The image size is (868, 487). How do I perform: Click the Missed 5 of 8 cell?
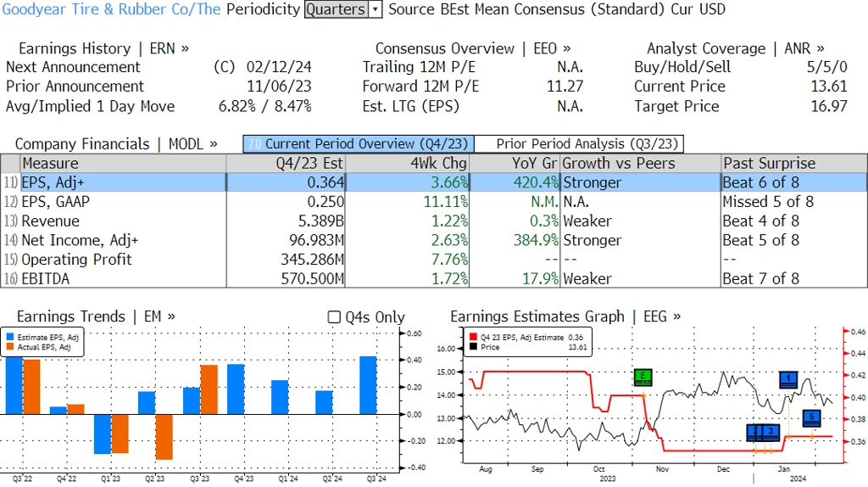[768, 202]
